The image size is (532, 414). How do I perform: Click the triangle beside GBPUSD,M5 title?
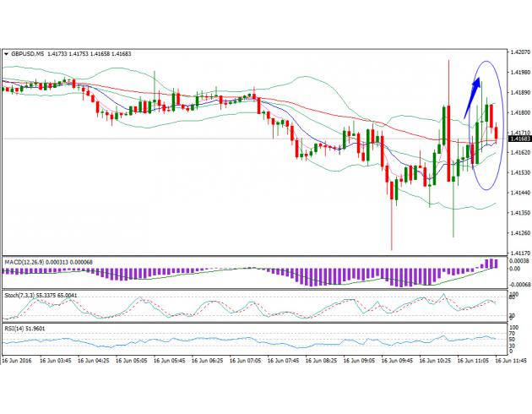pyautogui.click(x=6, y=55)
